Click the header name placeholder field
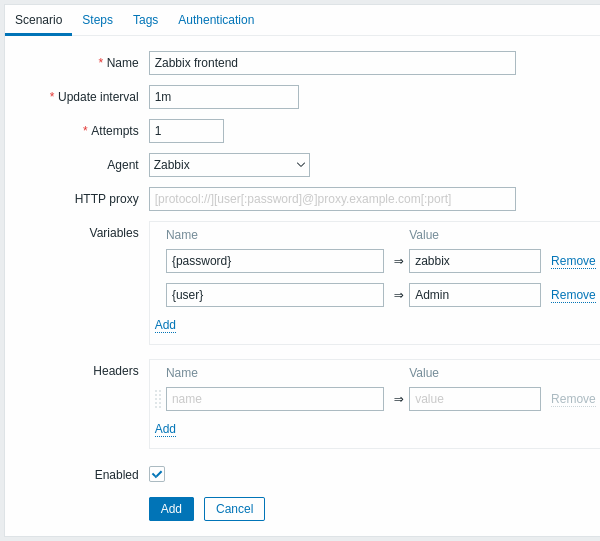Viewport: 600px width, 541px height. click(x=275, y=399)
